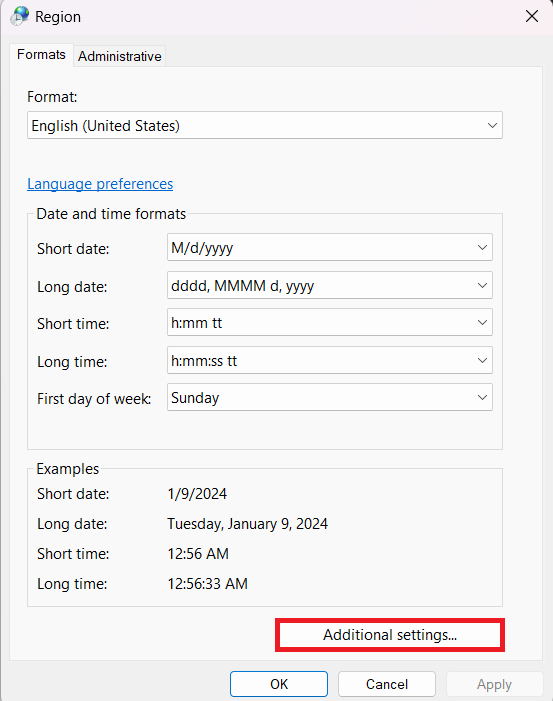
Task: Expand the Short date format dropdown
Action: pyautogui.click(x=482, y=247)
